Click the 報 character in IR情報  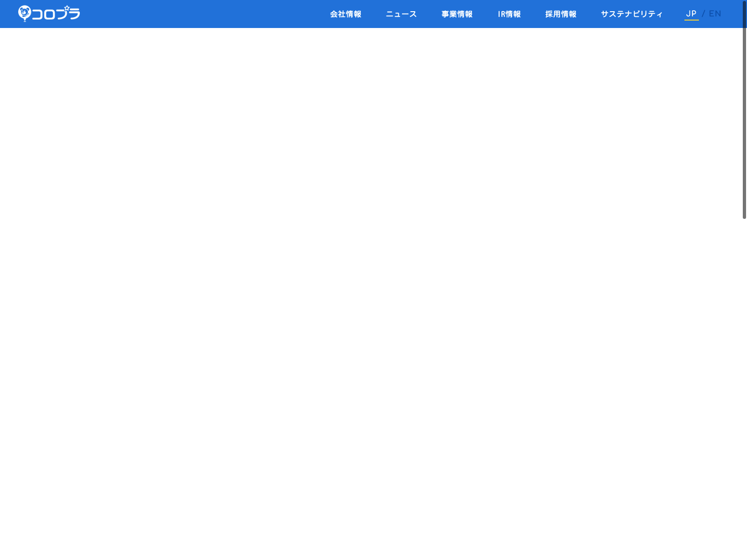(x=517, y=14)
